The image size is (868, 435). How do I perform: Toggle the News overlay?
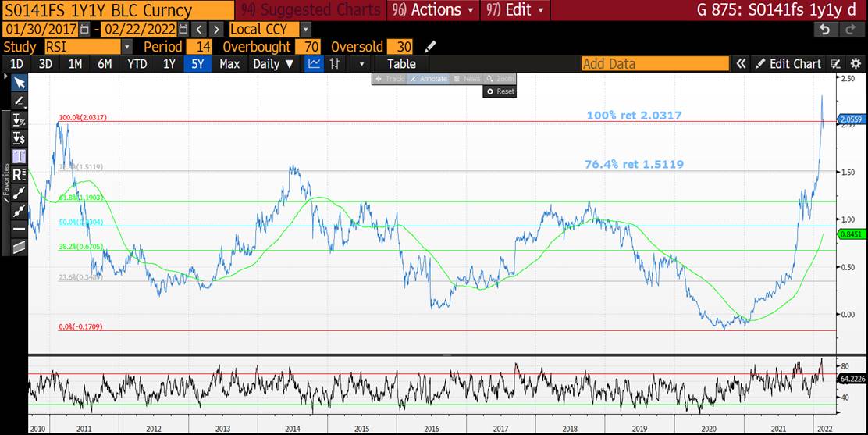(x=467, y=79)
